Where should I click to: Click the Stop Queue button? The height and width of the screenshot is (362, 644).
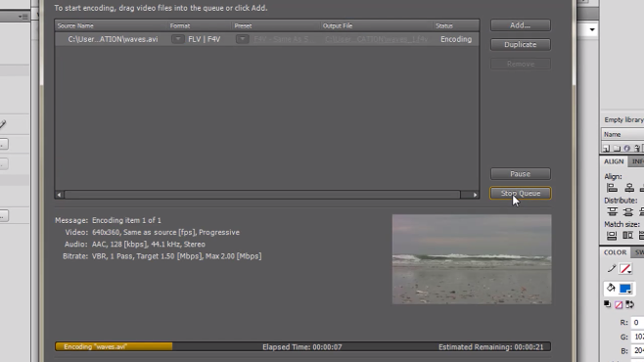tap(520, 194)
